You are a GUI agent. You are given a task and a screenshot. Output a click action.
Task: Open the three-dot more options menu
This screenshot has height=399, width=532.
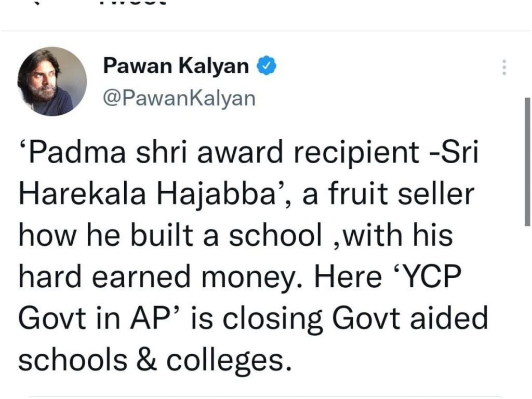click(x=503, y=68)
